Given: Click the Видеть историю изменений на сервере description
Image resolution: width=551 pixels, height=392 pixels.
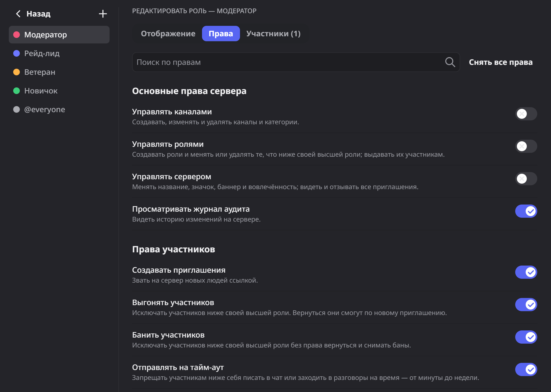Looking at the screenshot, I should click(x=196, y=219).
